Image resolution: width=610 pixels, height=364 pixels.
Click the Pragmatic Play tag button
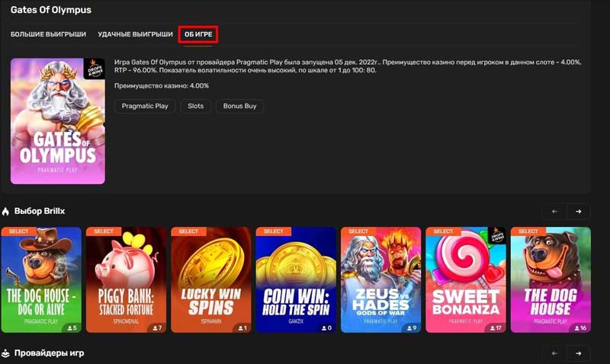pyautogui.click(x=145, y=106)
